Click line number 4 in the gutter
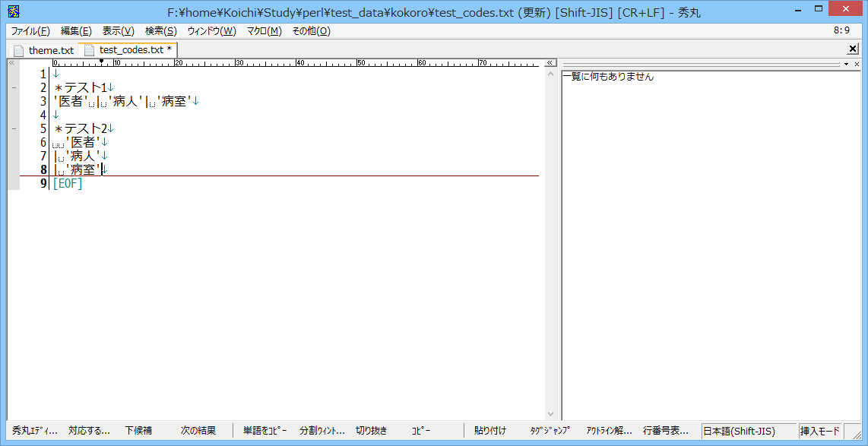 tap(43, 115)
